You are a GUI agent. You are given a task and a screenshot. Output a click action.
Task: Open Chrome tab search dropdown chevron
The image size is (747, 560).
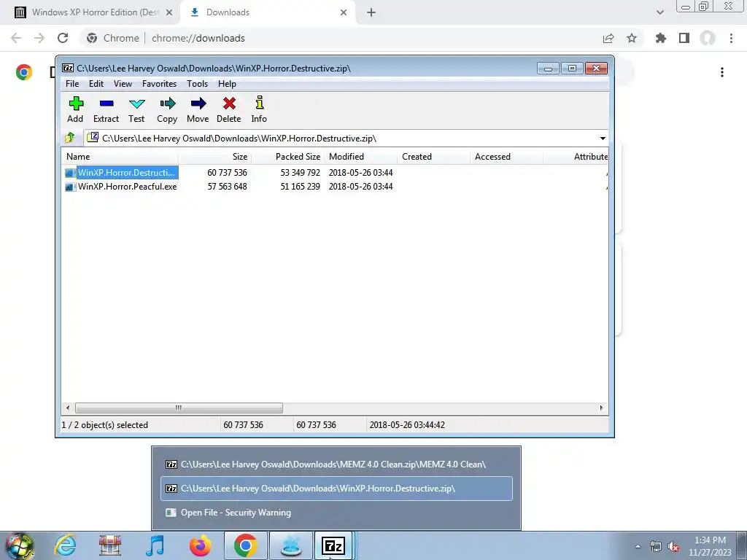pos(659,12)
